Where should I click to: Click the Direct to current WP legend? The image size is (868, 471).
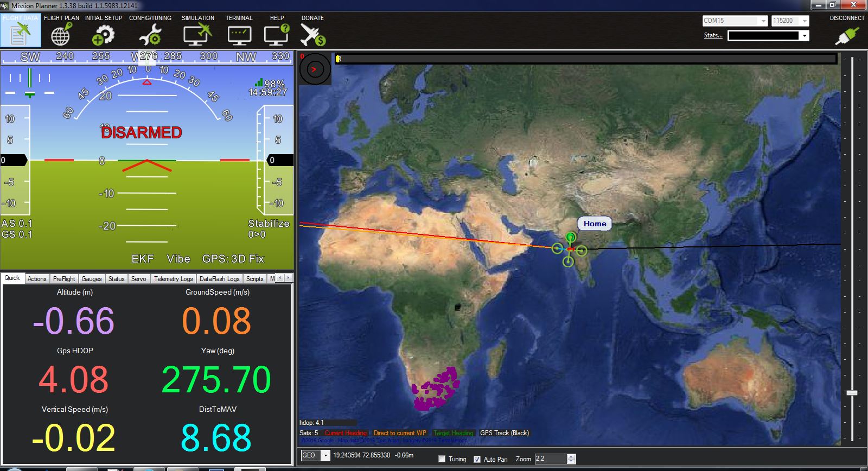click(x=400, y=433)
